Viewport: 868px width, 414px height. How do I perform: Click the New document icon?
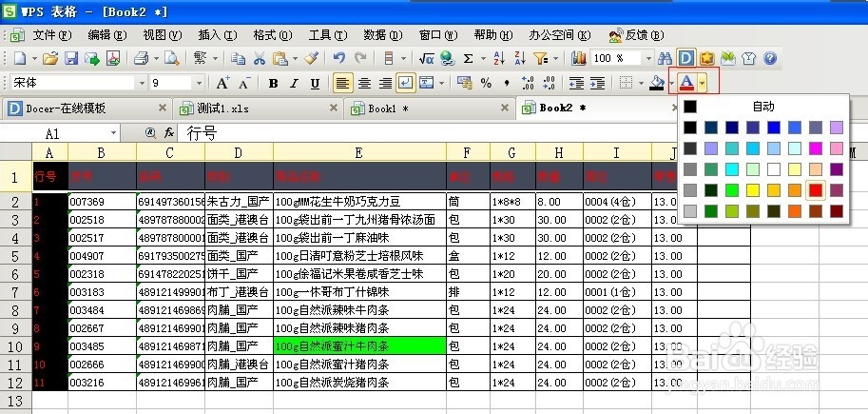tap(20, 58)
